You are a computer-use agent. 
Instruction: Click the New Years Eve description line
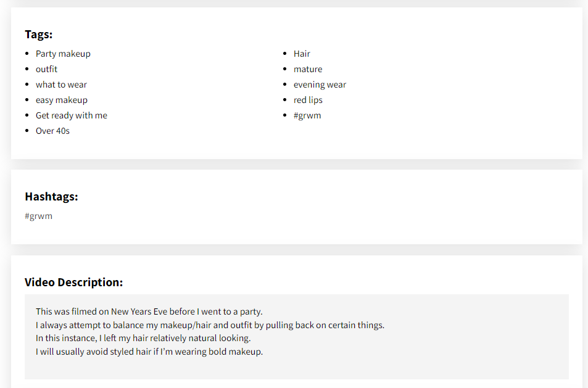click(x=149, y=312)
